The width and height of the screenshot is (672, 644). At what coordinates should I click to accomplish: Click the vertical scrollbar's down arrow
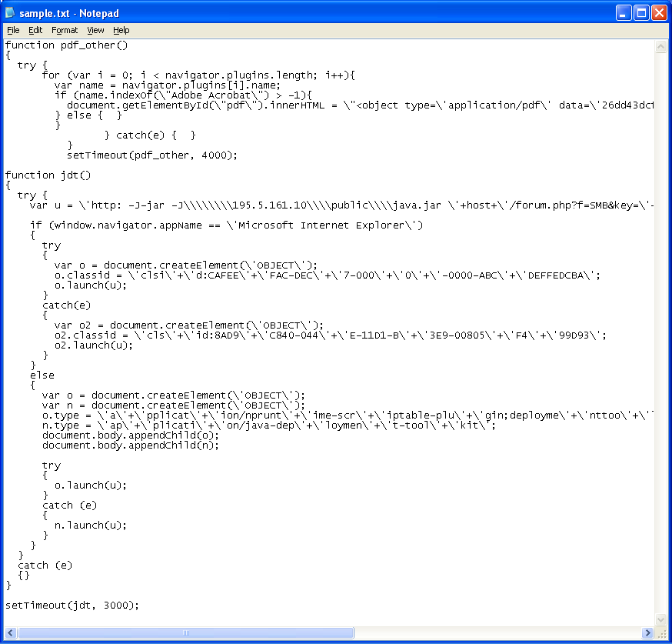click(661, 620)
